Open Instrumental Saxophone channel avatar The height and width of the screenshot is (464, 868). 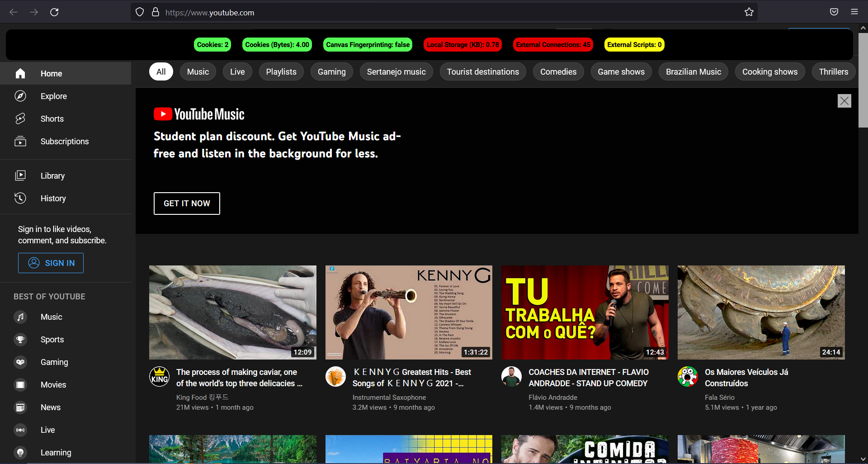[x=336, y=377]
